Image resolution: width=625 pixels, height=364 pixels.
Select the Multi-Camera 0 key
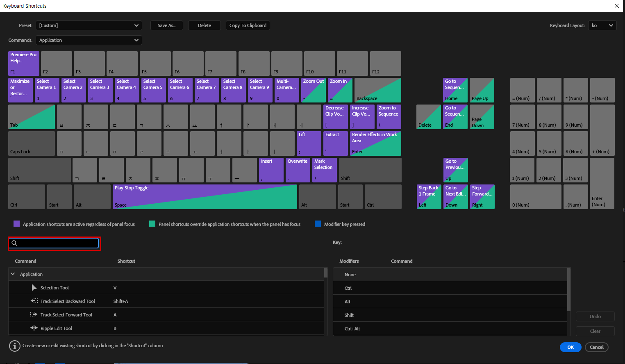287,90
